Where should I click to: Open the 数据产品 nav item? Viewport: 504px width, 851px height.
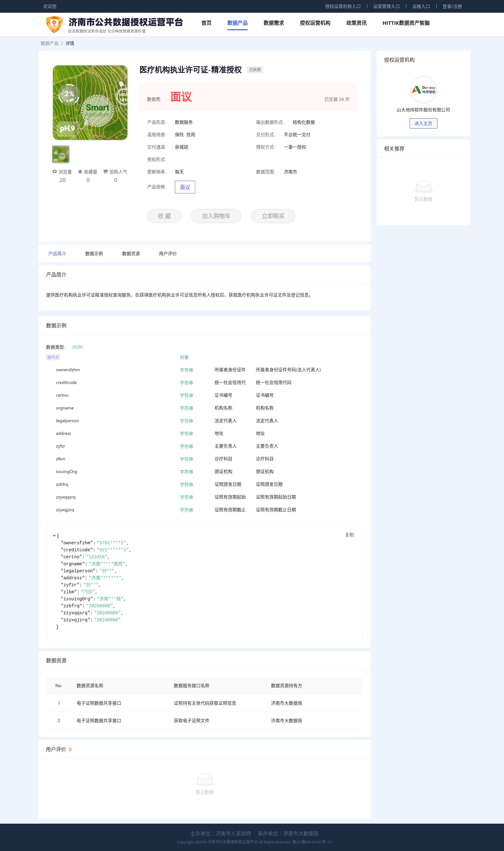pos(238,23)
